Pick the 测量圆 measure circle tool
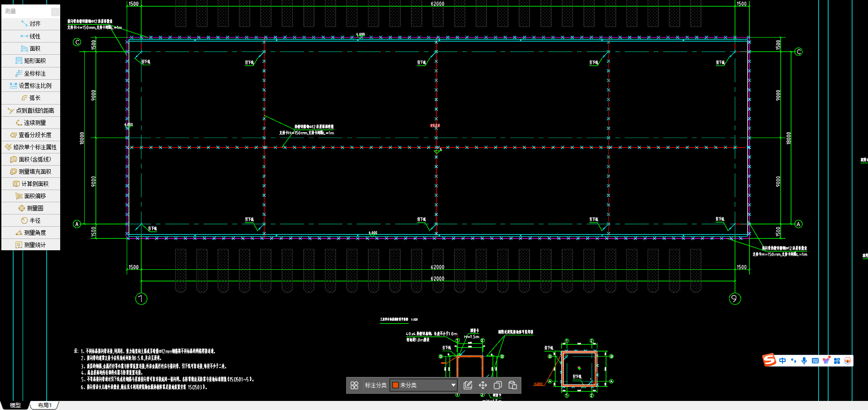Screen dimensions: 868x410 pos(31,208)
